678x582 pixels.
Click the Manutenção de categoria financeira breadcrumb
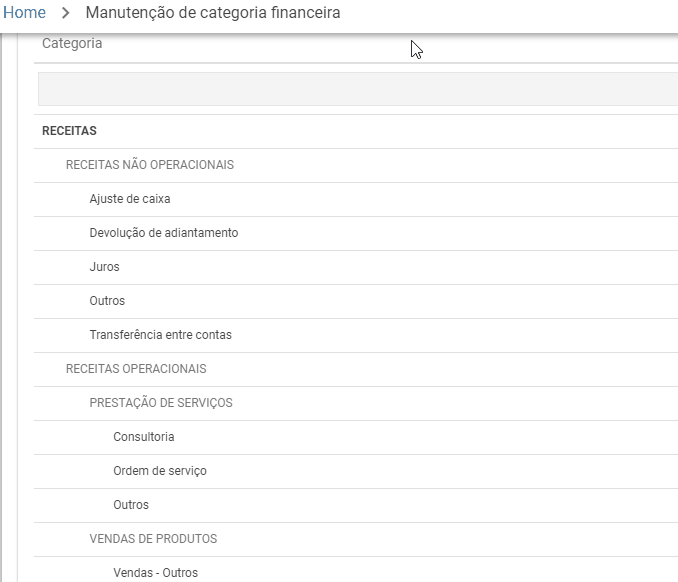click(213, 13)
